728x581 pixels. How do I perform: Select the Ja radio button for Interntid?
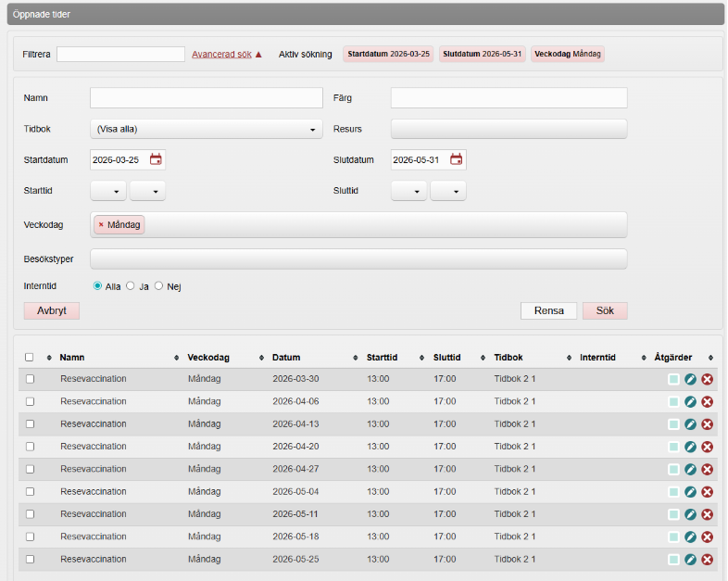(131, 286)
